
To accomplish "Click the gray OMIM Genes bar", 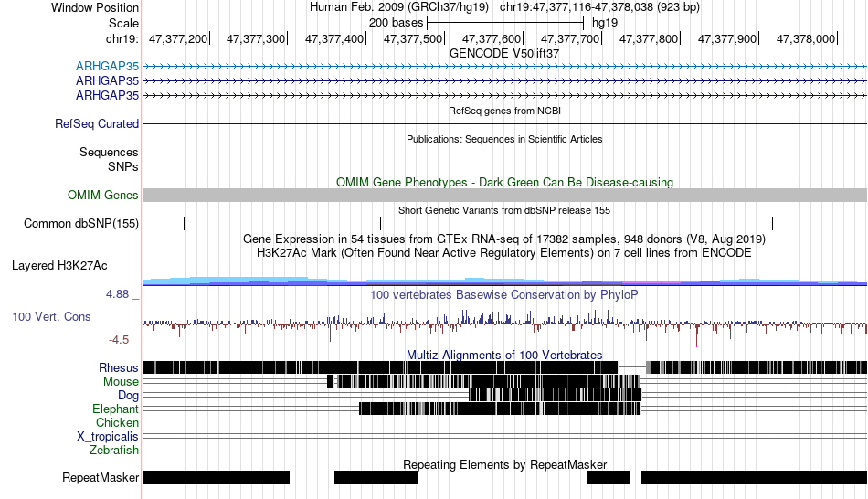I will tap(505, 195).
